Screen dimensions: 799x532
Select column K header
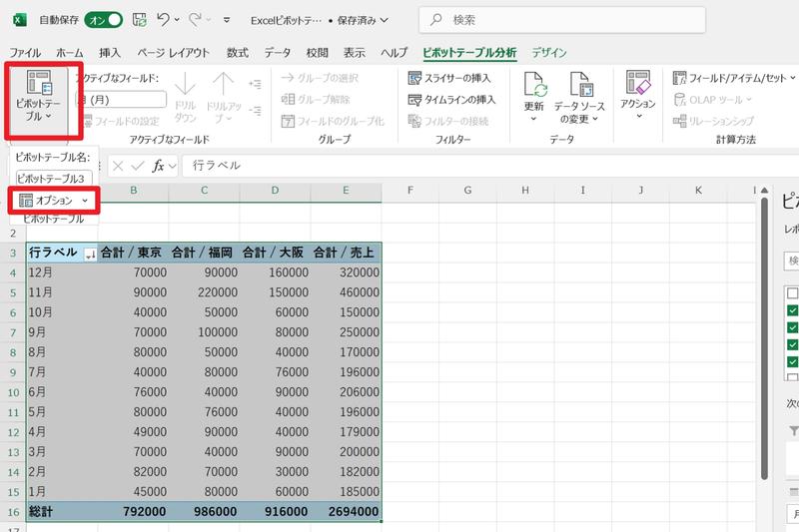pos(698,191)
